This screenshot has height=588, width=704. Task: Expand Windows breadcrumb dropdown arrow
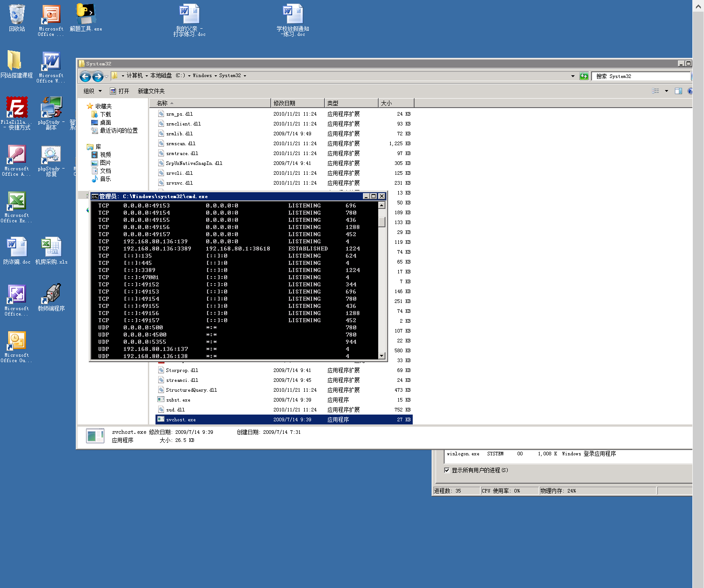pos(216,76)
